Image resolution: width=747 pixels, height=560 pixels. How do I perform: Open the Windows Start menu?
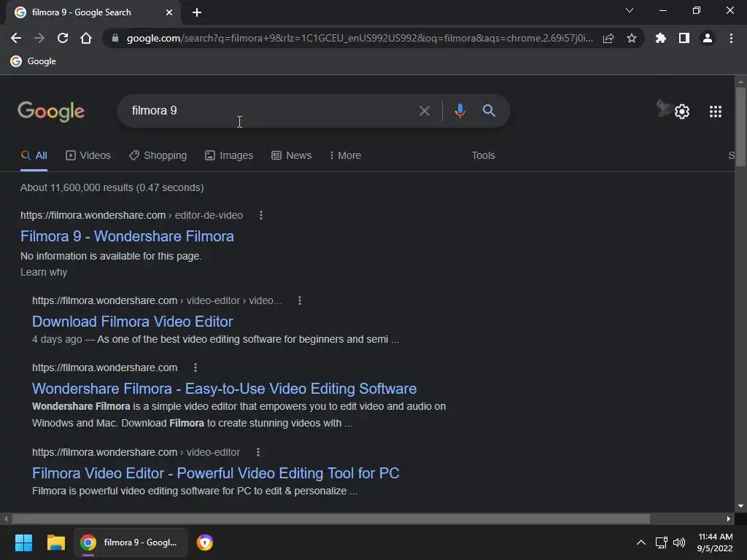tap(23, 542)
